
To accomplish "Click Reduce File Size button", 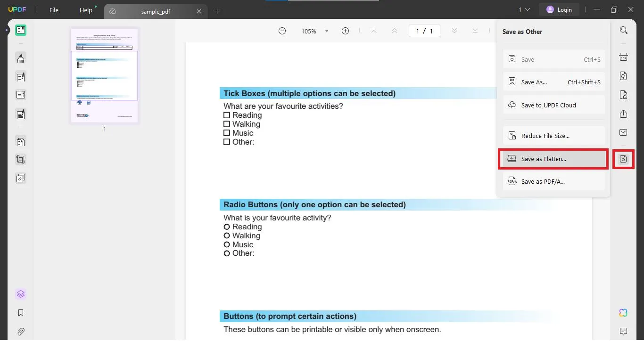I will coord(554,136).
